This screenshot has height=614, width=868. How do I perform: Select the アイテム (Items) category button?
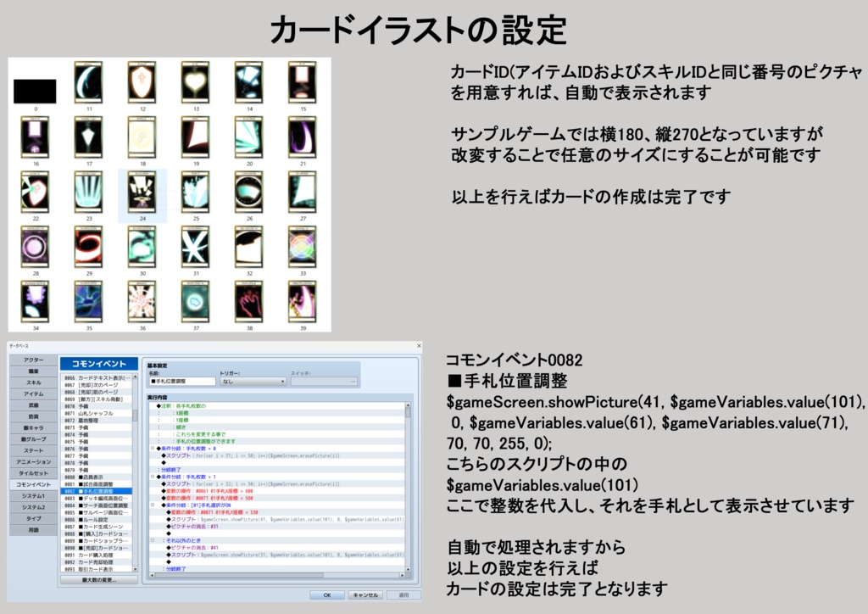[x=36, y=393]
